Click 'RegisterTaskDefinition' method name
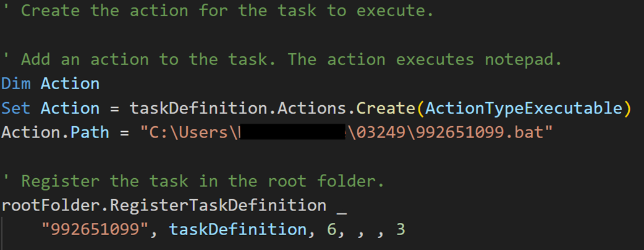 click(x=217, y=205)
